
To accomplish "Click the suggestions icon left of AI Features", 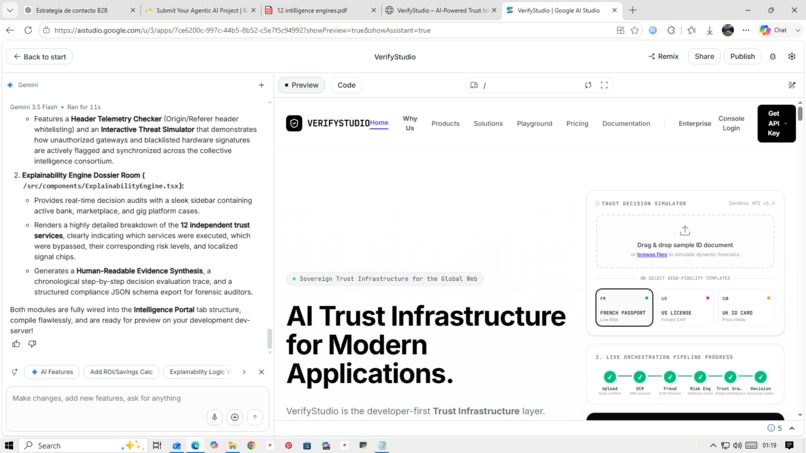I will pos(14,372).
